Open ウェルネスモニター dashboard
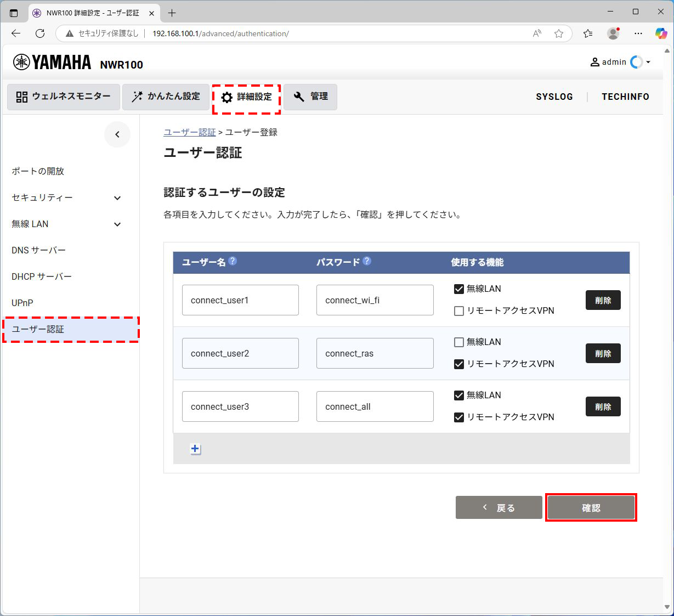Screen dimensions: 674x616 point(63,97)
